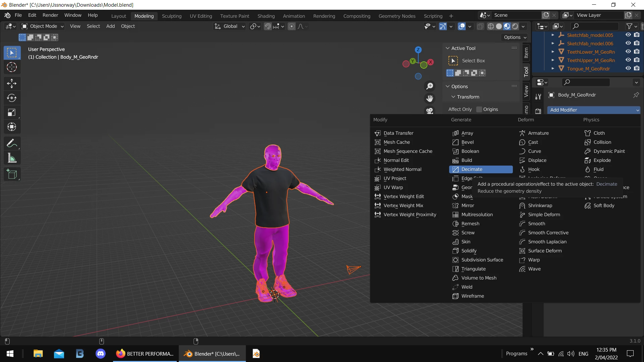Toggle visibility of Sketchfab_model.005

click(628, 35)
